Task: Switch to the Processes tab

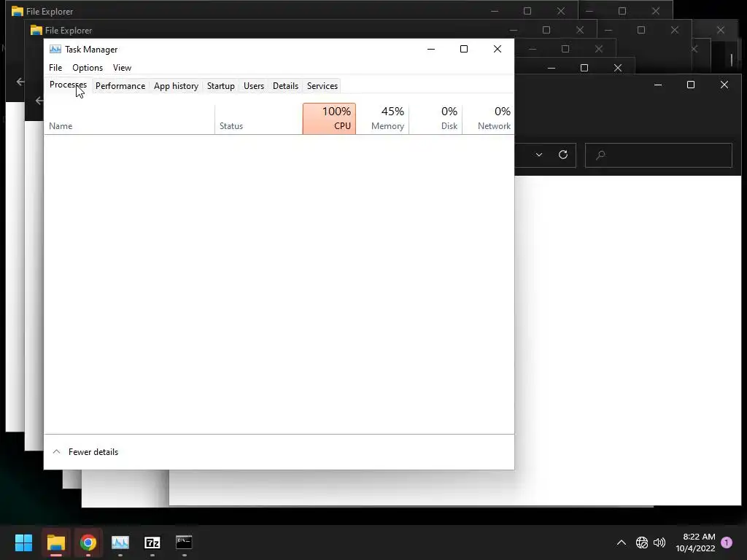Action: [x=68, y=85]
